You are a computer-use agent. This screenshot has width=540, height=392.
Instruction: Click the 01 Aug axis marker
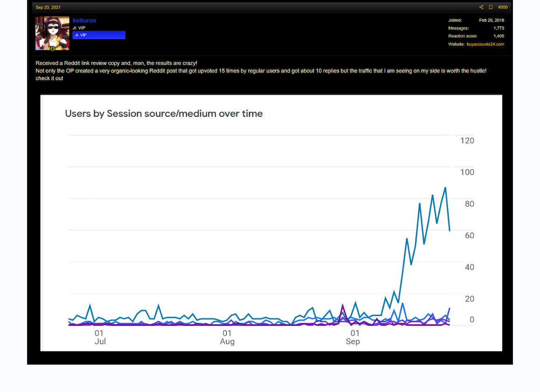coord(227,337)
